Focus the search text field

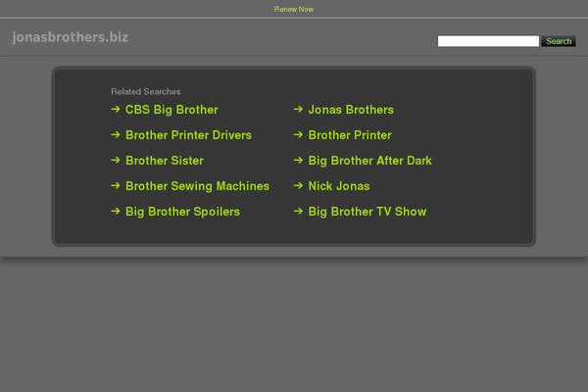(488, 41)
